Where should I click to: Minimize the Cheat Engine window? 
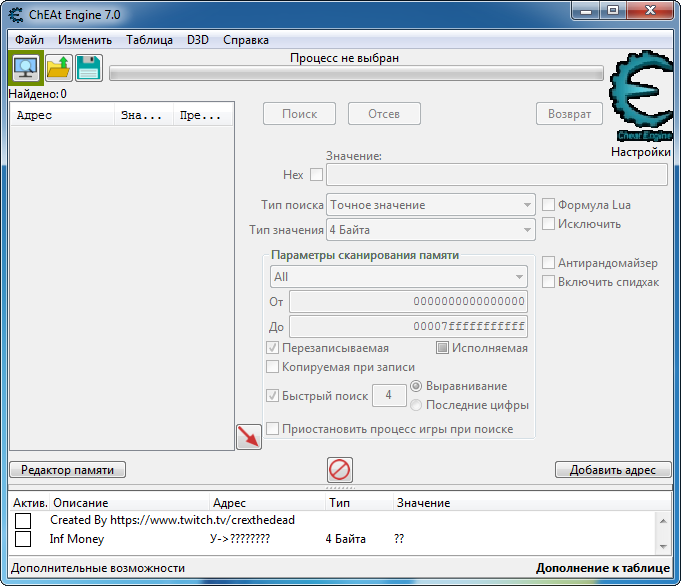(x=586, y=11)
